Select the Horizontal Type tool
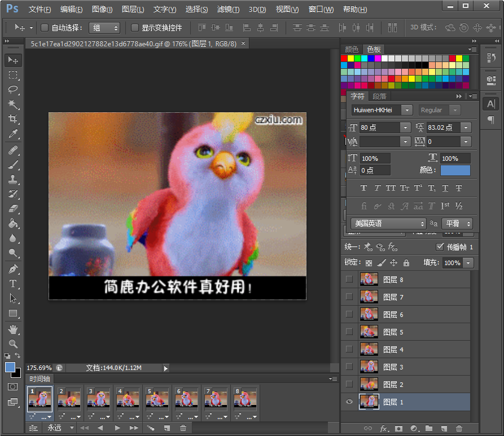 pyautogui.click(x=12, y=283)
